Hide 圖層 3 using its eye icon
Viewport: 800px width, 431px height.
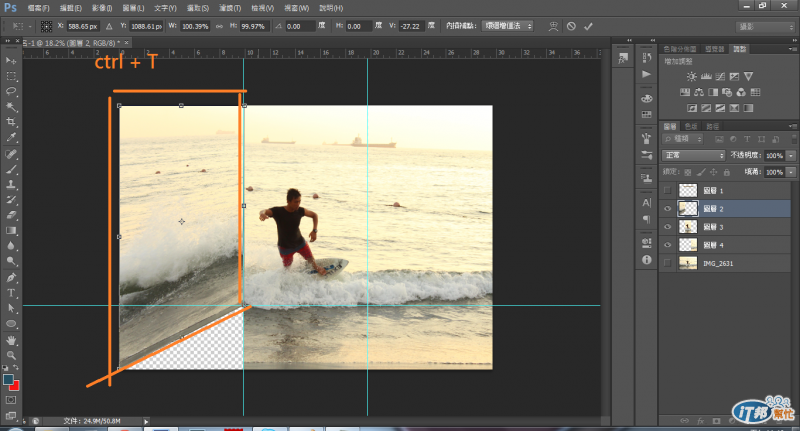[x=668, y=226]
